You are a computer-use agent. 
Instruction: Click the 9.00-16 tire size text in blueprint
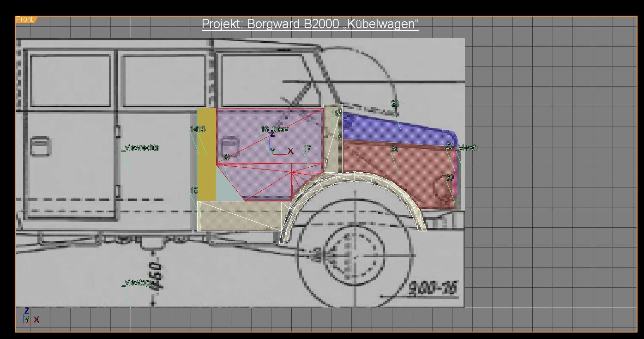coord(434,288)
